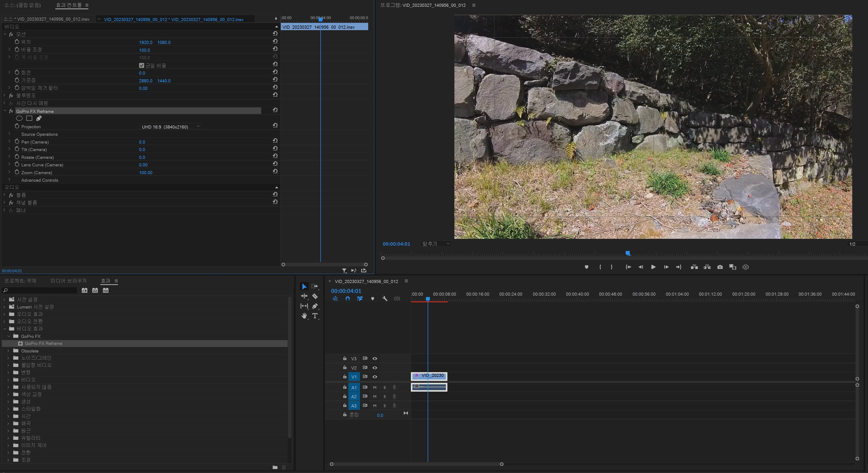Open the Project panel tab
Image resolution: width=868 pixels, height=473 pixels.
pyautogui.click(x=20, y=281)
